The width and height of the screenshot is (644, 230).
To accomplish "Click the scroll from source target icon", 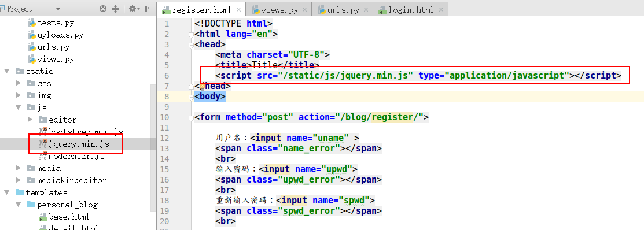I will click(x=103, y=9).
